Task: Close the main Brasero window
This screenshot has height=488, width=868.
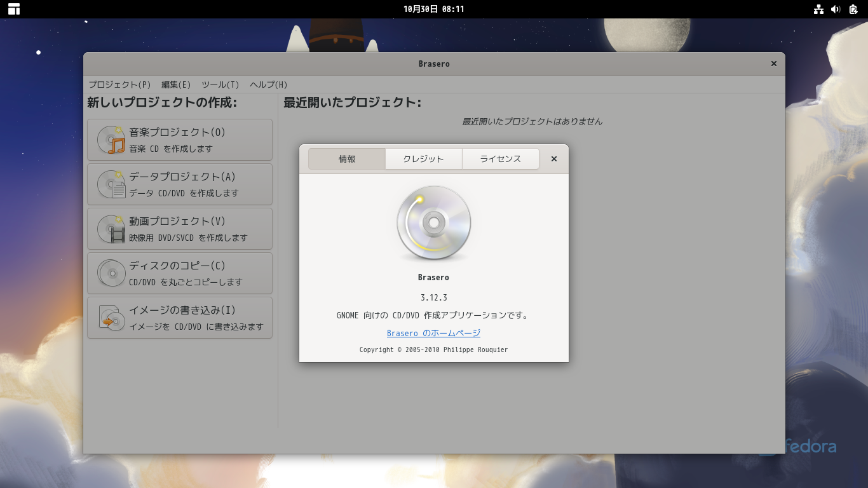Action: [x=774, y=64]
